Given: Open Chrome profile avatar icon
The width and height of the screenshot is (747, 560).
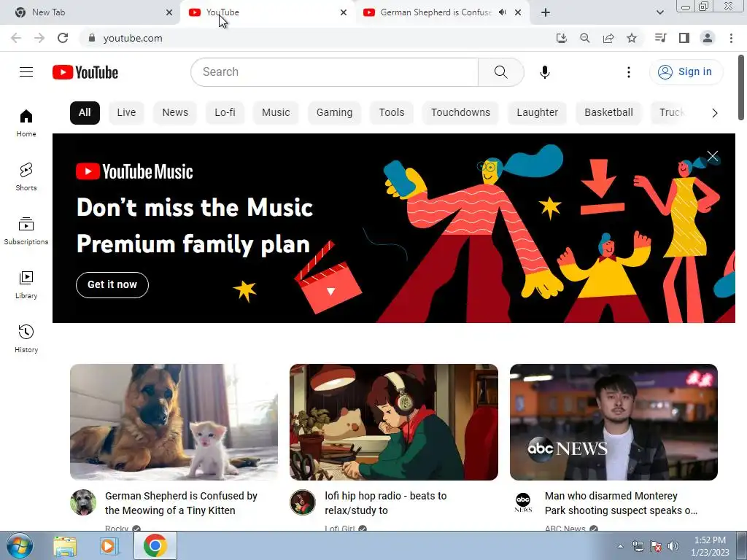Looking at the screenshot, I should click(708, 38).
